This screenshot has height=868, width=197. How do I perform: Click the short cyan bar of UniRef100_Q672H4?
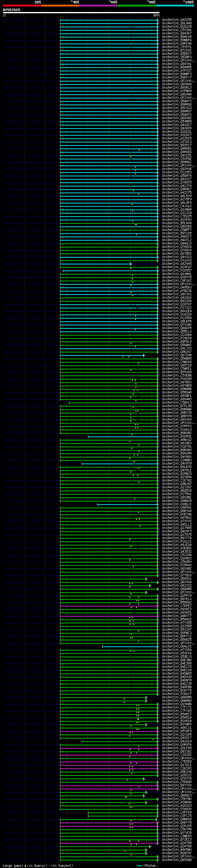[x=103, y=356]
